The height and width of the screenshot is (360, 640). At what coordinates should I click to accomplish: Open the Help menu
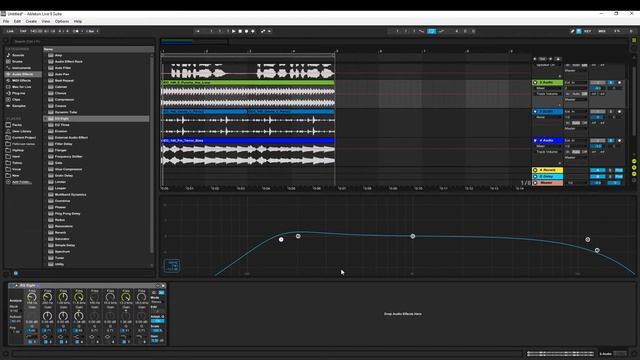point(78,21)
